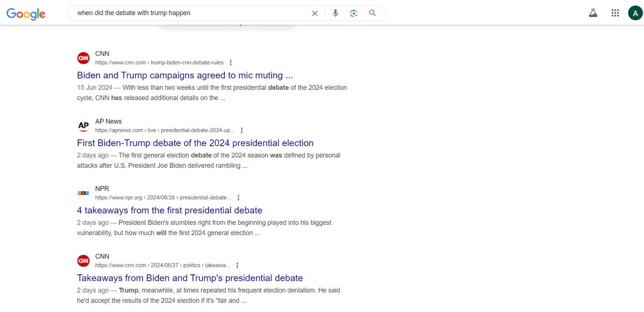Click the apnews.com live URL breadcrumb
This screenshot has height=312, width=644.
tap(165, 130)
